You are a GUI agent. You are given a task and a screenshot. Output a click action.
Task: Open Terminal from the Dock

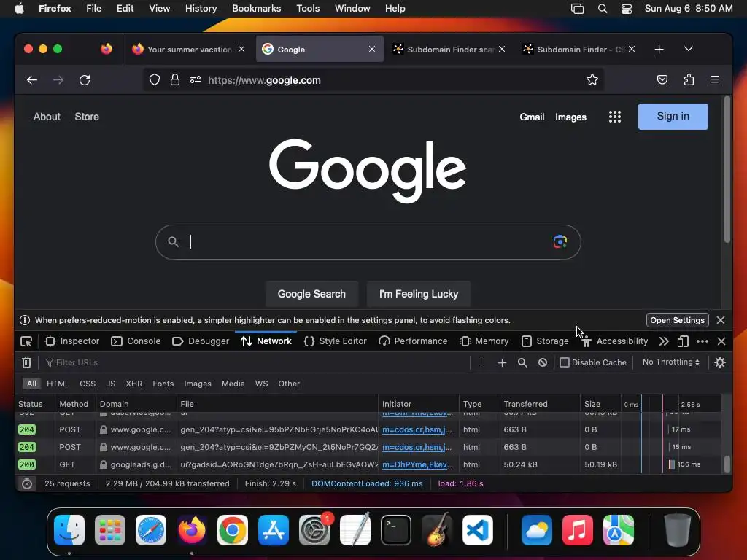point(396,530)
